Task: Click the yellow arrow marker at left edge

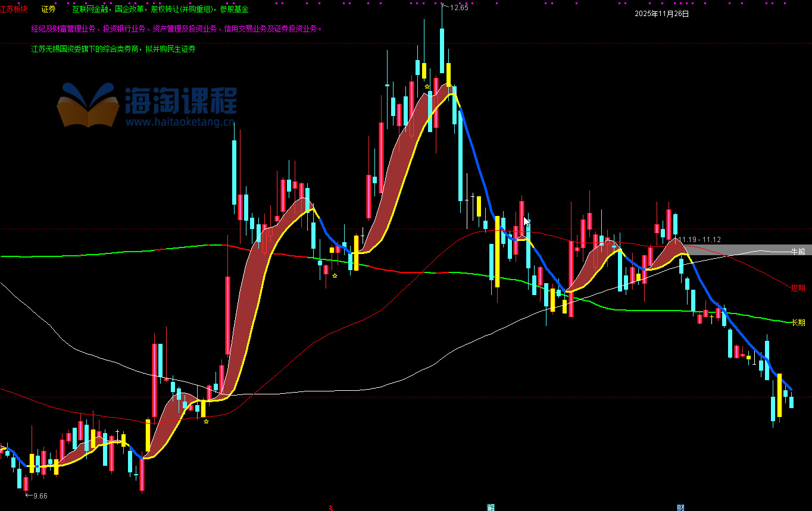Action: point(4,449)
